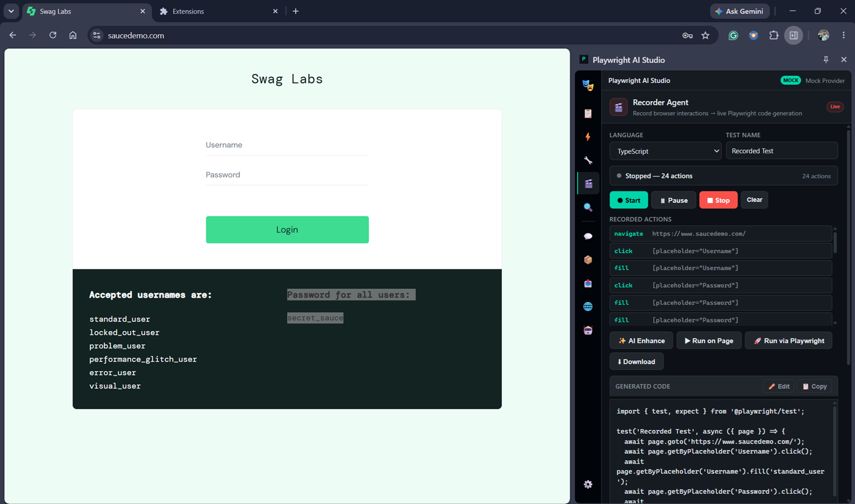Copy the generated code

[x=814, y=386]
